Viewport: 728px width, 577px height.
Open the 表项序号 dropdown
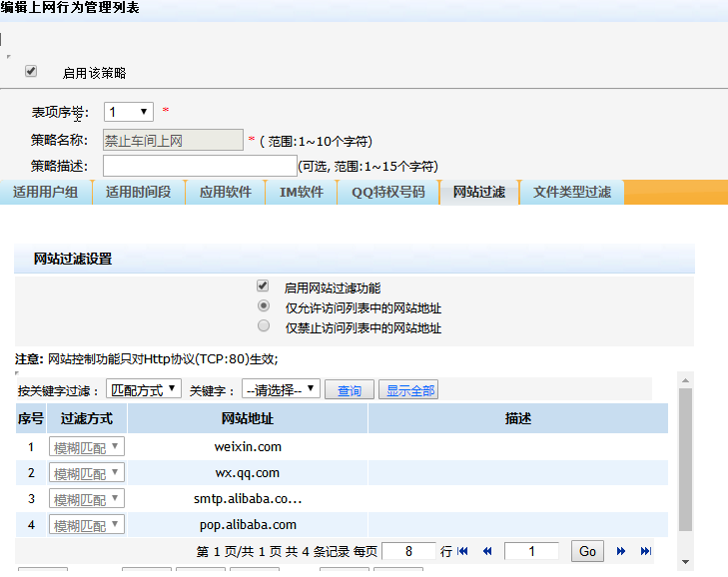point(129,112)
